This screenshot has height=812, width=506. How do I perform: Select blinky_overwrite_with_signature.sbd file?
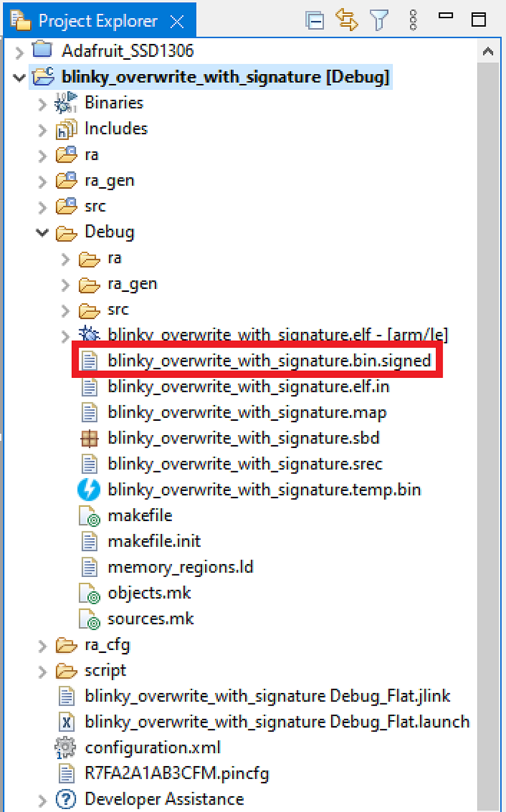point(244,438)
